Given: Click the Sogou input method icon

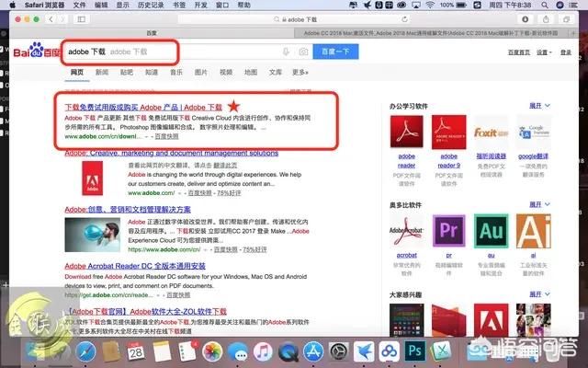Looking at the screenshot, I should (x=477, y=5).
